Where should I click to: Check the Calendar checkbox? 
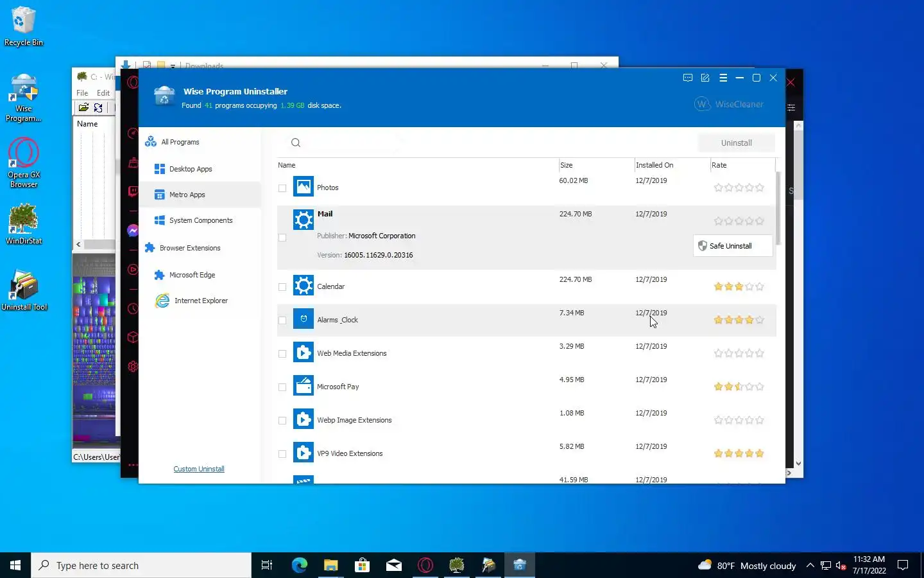[x=282, y=287]
